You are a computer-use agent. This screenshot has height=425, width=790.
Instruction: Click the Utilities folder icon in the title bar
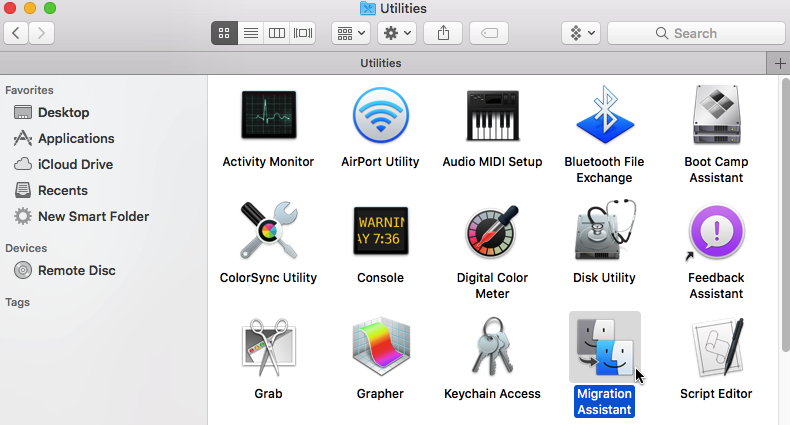[x=368, y=8]
